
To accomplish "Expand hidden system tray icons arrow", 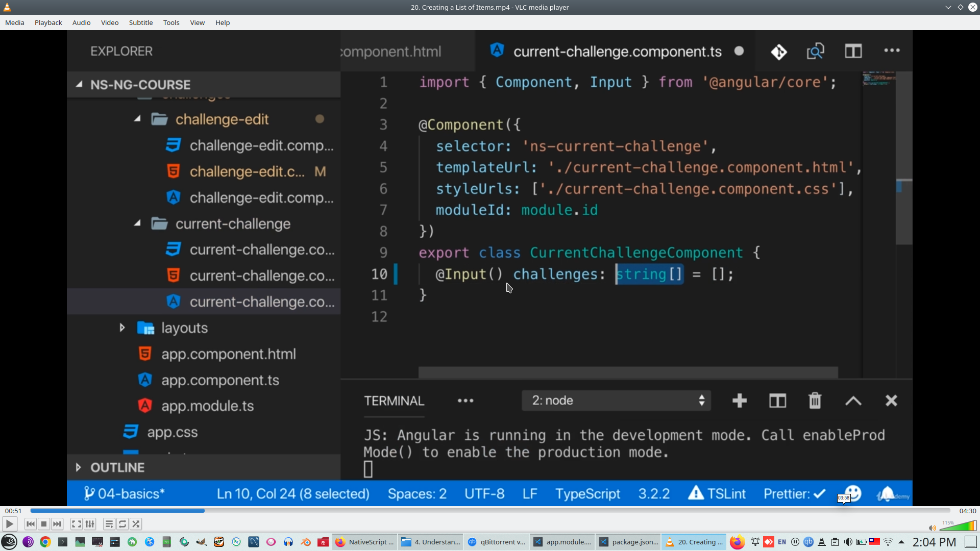I will [x=901, y=542].
